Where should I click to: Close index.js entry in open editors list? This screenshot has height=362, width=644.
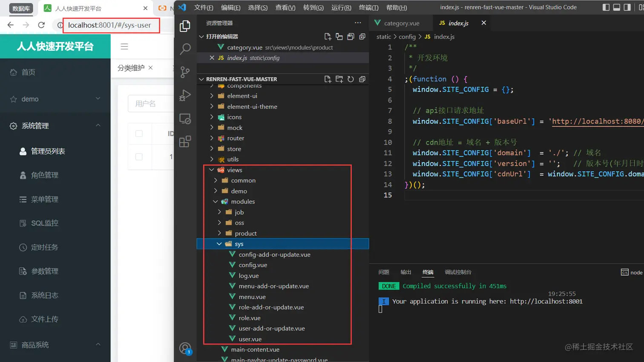pos(212,58)
